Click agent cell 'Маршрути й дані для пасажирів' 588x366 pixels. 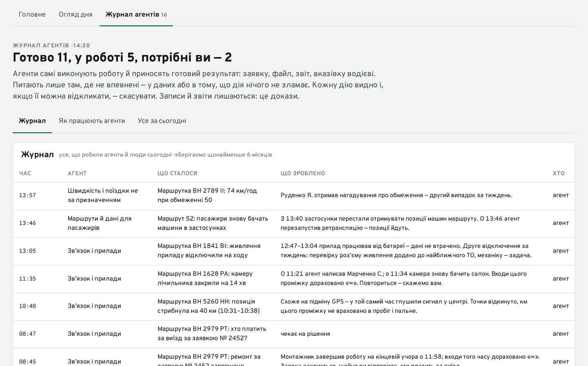100,223
